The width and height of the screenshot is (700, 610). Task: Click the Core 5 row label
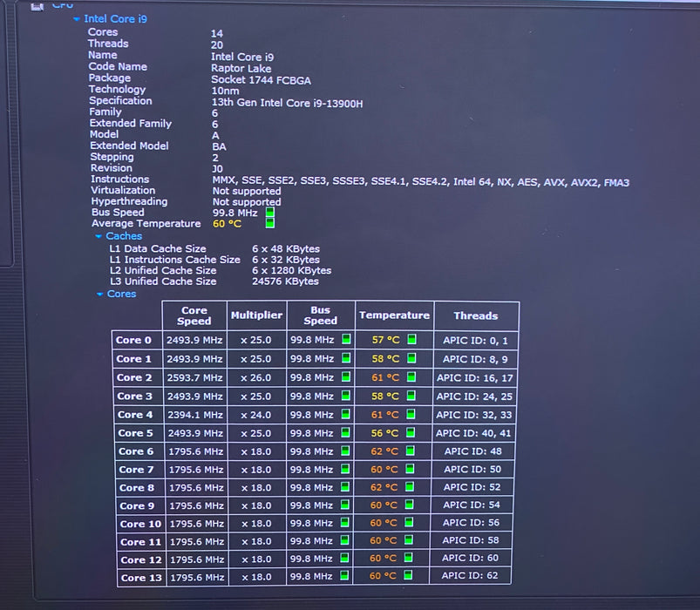(136, 433)
